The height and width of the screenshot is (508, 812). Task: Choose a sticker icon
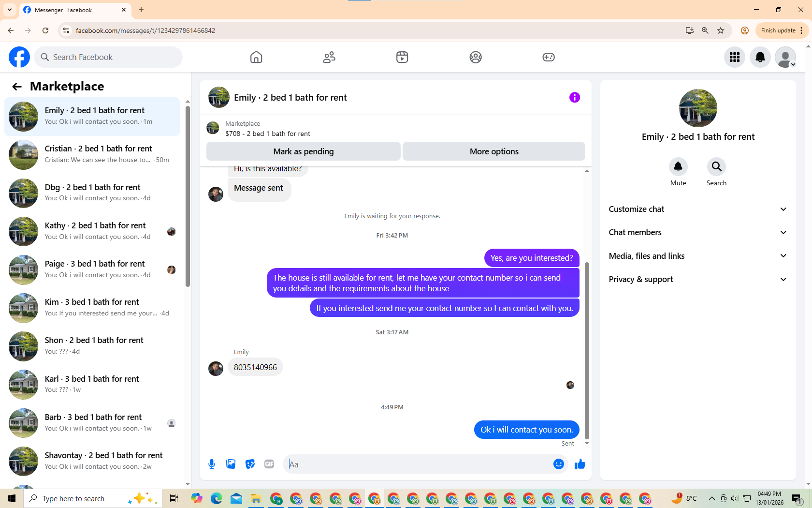250,464
